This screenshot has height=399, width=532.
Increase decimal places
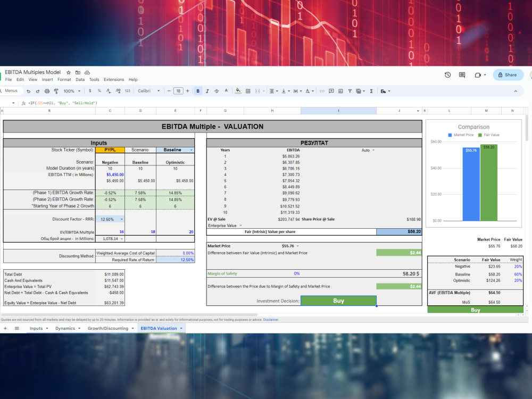pyautogui.click(x=118, y=91)
